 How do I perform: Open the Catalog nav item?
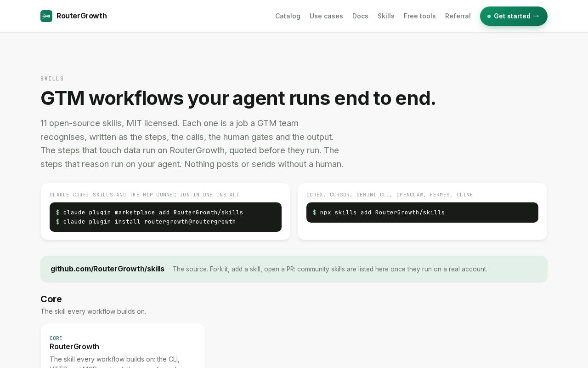(x=288, y=16)
